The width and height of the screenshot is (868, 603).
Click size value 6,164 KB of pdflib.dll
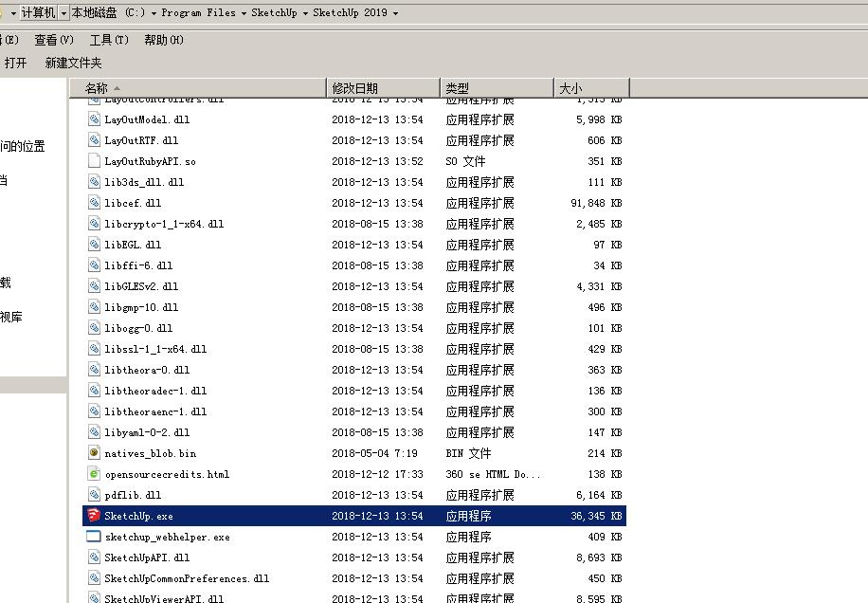click(599, 495)
